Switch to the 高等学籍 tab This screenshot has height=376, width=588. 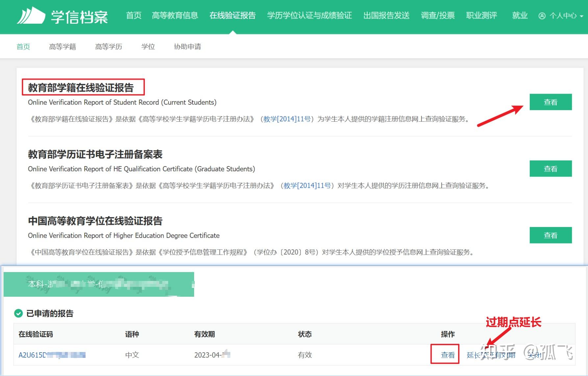pyautogui.click(x=63, y=46)
